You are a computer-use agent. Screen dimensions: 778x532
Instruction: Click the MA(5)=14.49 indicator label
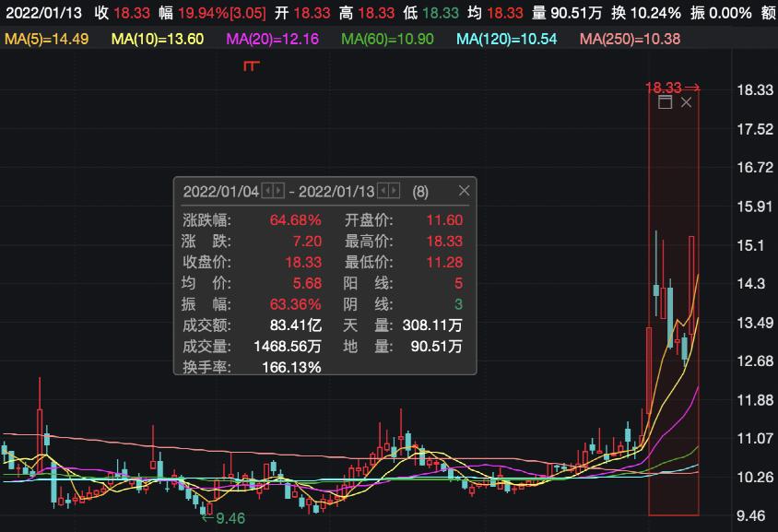(x=46, y=39)
